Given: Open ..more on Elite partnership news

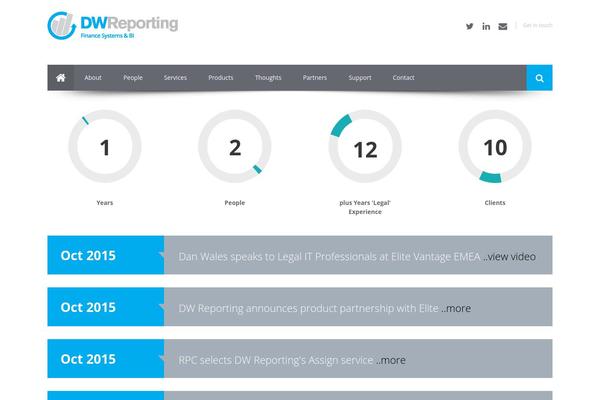Looking at the screenshot, I should 456,308.
